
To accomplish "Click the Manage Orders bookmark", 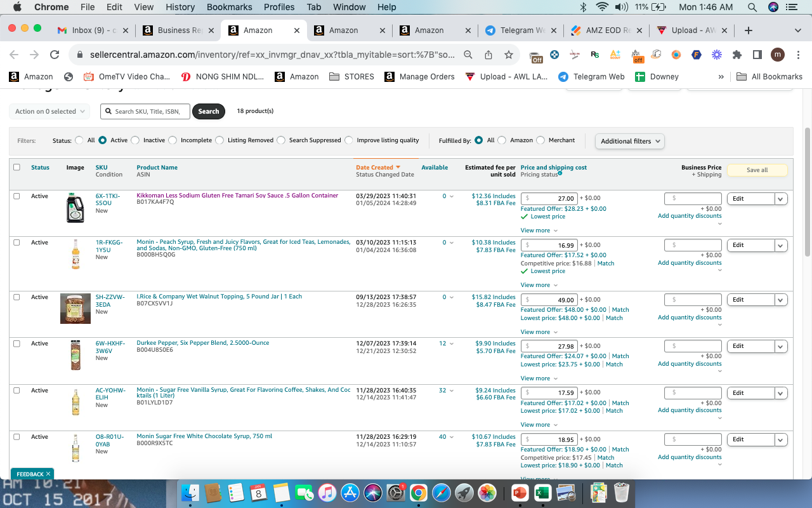I will (x=419, y=77).
